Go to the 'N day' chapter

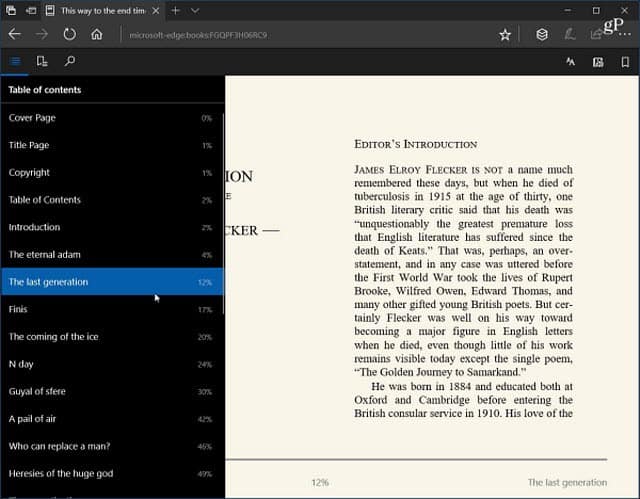tap(111, 364)
